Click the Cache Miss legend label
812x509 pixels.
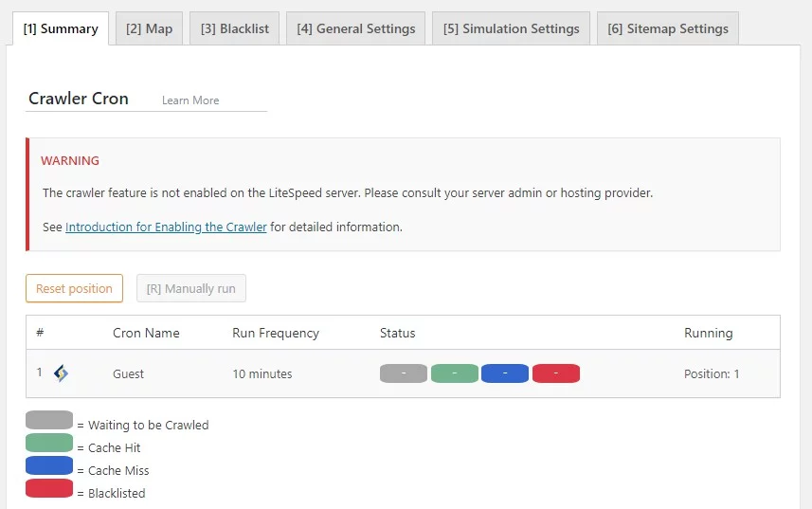[118, 471]
